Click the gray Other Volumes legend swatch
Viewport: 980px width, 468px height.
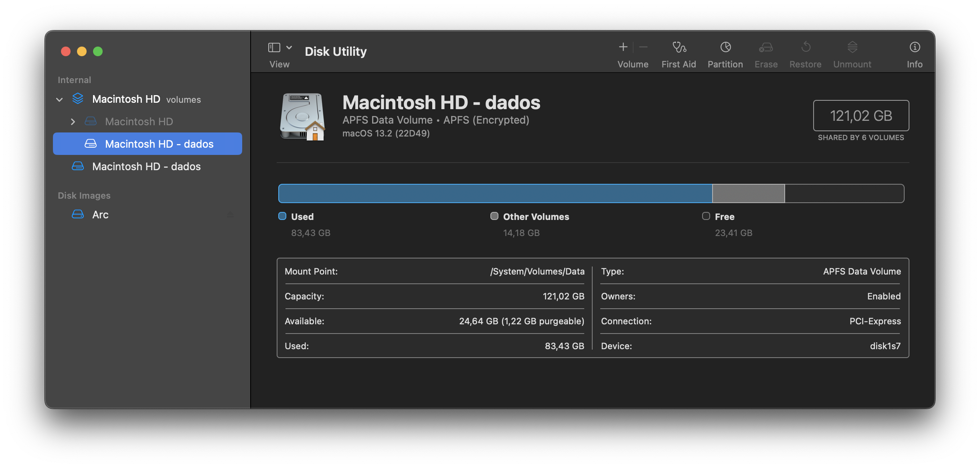click(x=494, y=216)
